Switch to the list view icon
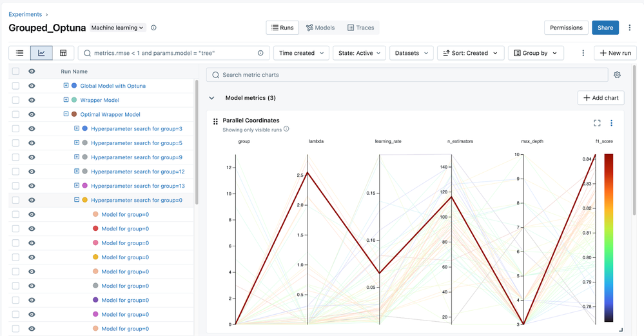The height and width of the screenshot is (336, 644). click(x=20, y=53)
